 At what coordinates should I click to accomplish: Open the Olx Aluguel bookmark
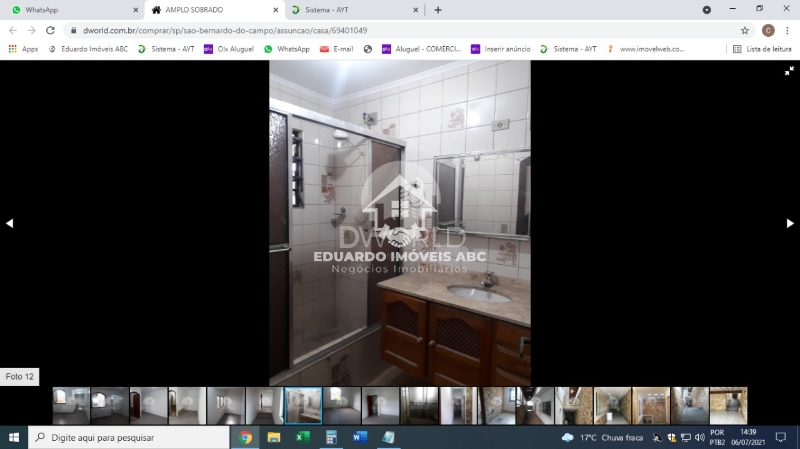pyautogui.click(x=229, y=49)
